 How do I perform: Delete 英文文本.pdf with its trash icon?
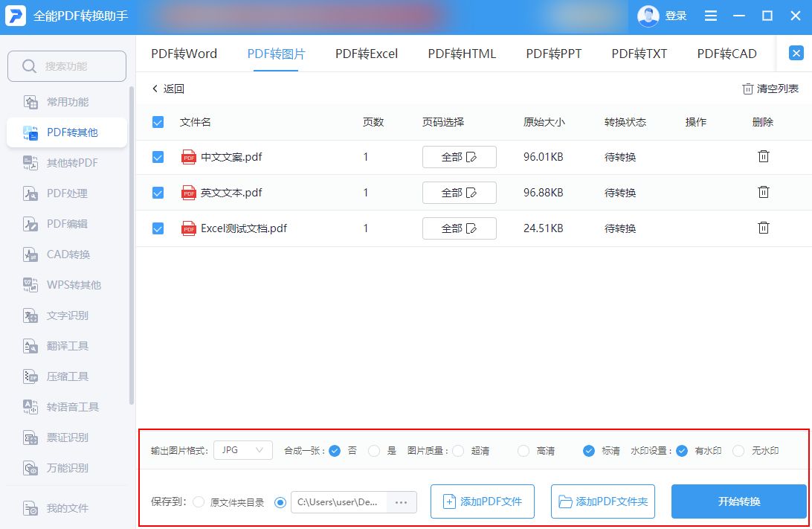pyautogui.click(x=764, y=192)
